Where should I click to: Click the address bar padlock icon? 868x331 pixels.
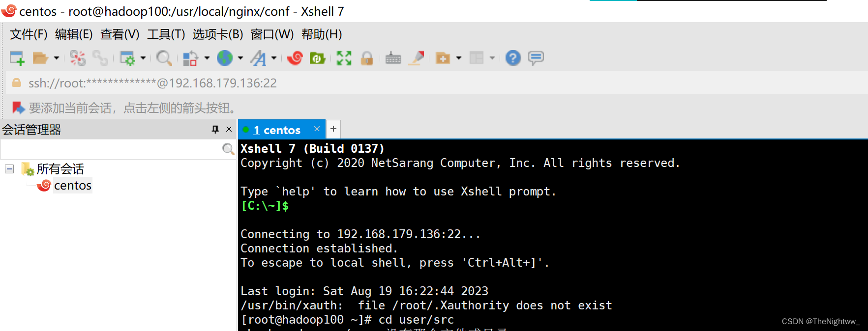point(17,83)
